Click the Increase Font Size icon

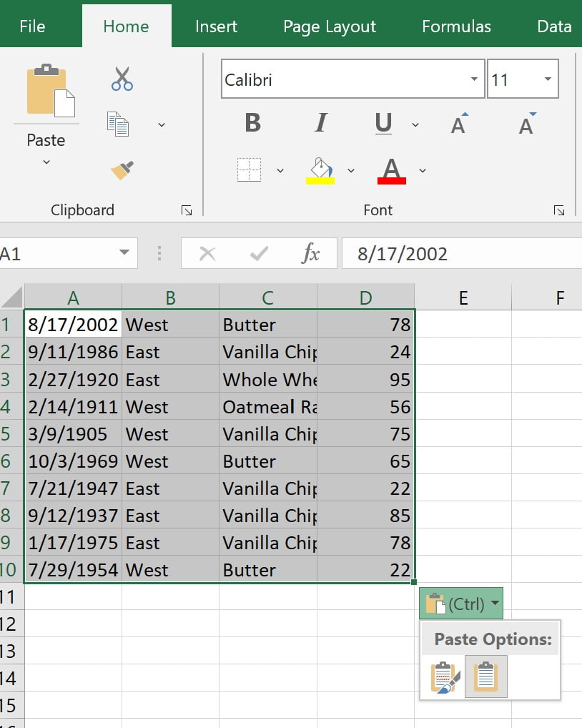coord(461,122)
